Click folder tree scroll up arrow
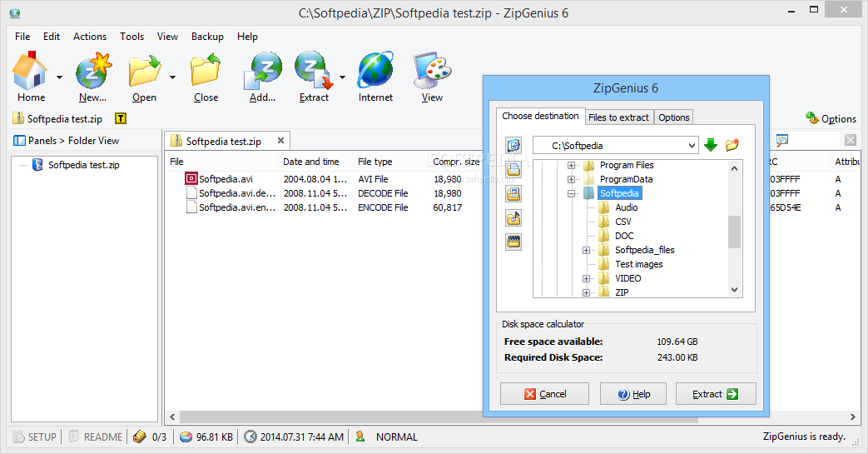 pyautogui.click(x=735, y=168)
